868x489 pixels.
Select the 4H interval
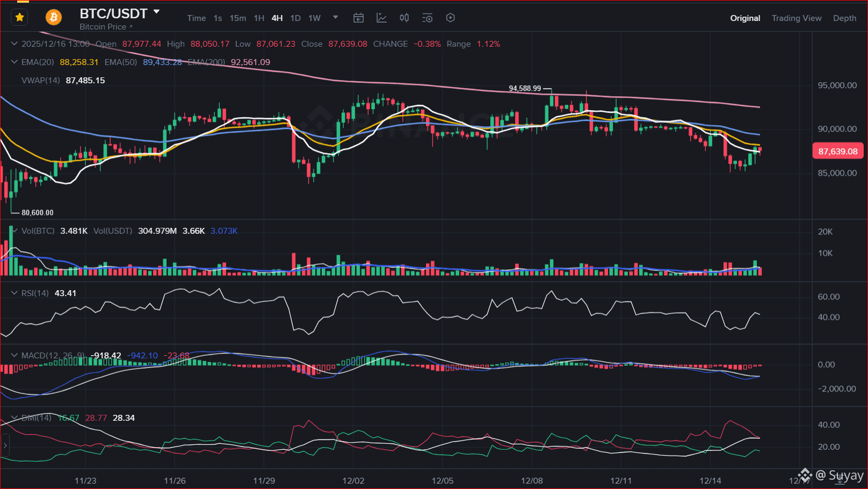coord(277,18)
